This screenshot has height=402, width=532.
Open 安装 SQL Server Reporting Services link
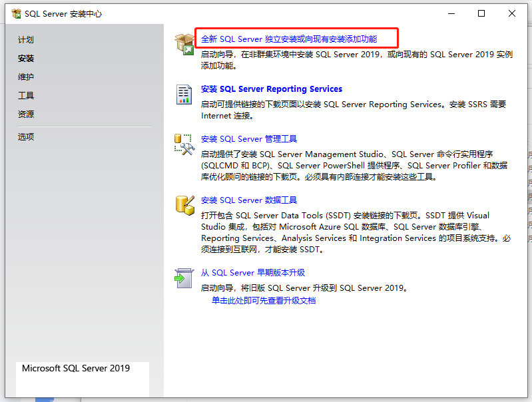pos(272,89)
